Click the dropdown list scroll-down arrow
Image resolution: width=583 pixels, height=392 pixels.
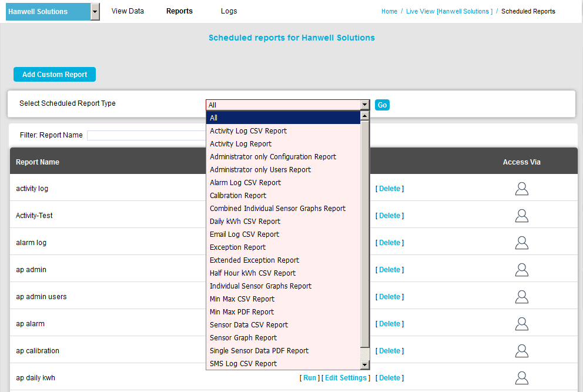tap(365, 365)
